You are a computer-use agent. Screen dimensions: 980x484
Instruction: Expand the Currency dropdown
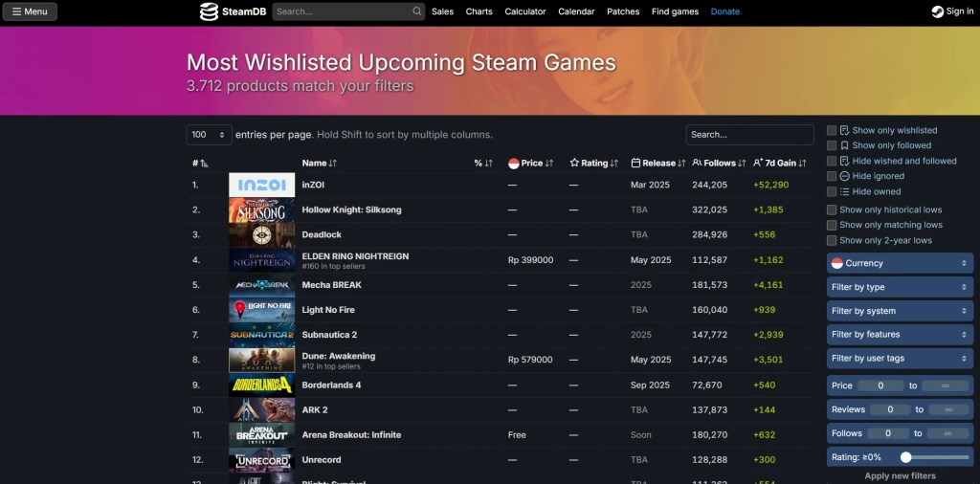click(x=900, y=263)
